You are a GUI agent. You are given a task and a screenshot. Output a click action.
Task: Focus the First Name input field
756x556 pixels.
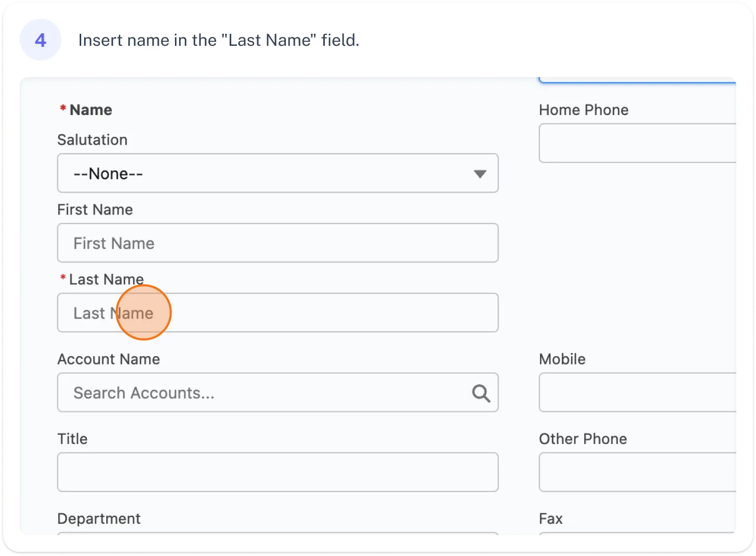point(278,243)
